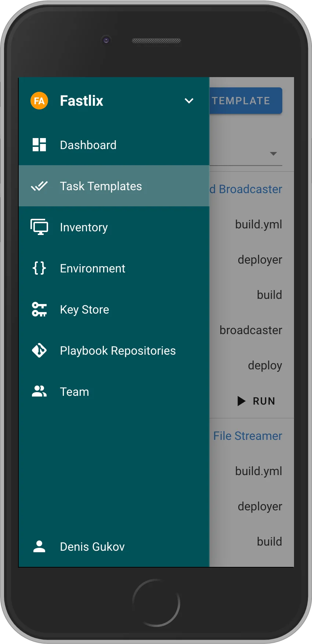This screenshot has width=312, height=644.
Task: Click the broadcaster repository text
Action: point(251,330)
